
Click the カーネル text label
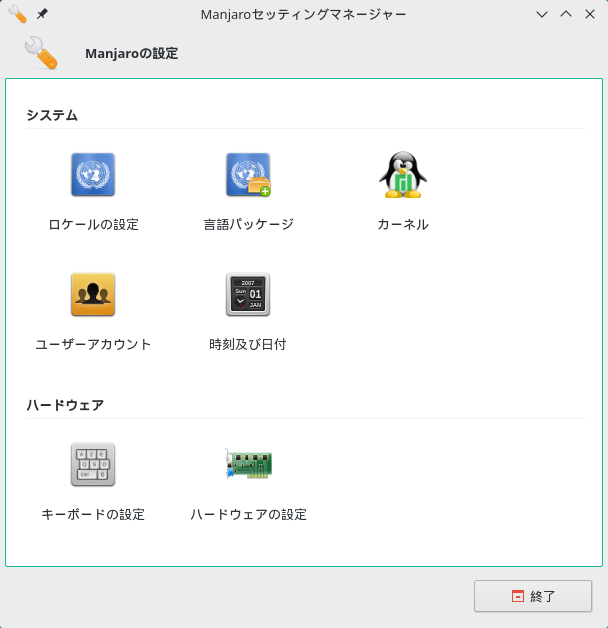pos(403,224)
